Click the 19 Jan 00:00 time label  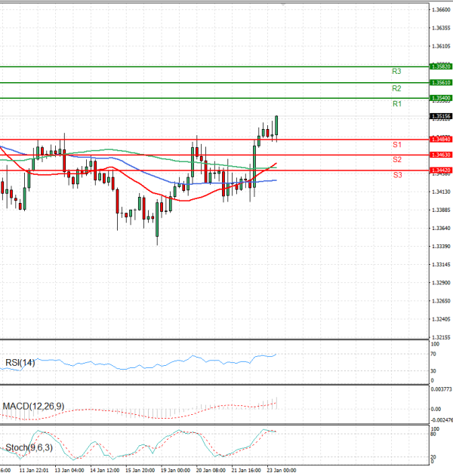pyautogui.click(x=174, y=470)
